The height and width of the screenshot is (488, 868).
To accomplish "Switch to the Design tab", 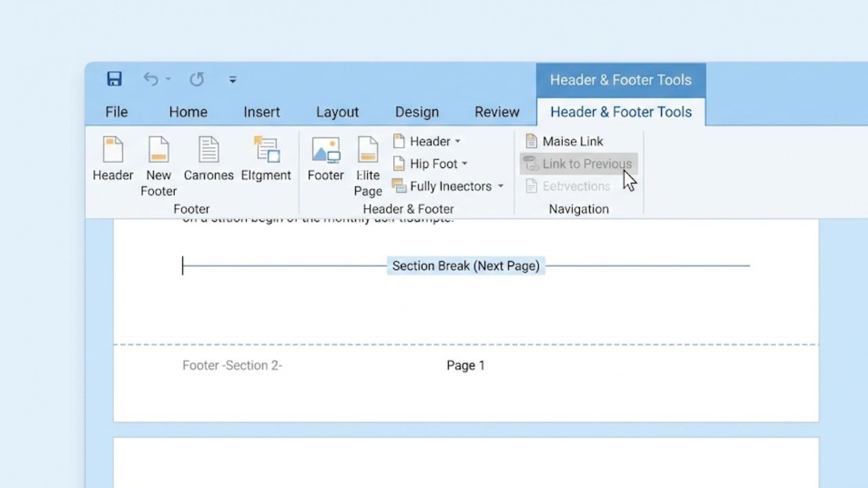I will [416, 112].
